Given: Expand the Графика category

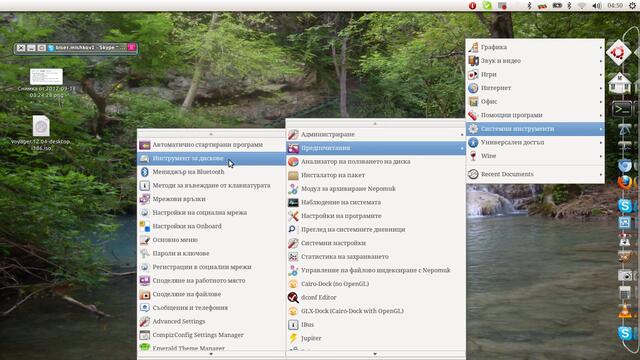Looking at the screenshot, I should pos(535,47).
